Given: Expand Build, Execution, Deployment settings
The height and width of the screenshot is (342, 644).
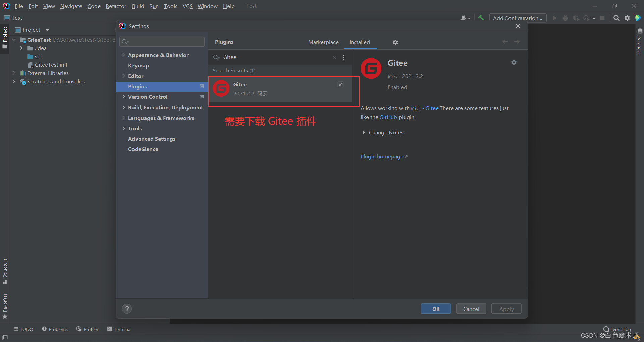Looking at the screenshot, I should (124, 107).
